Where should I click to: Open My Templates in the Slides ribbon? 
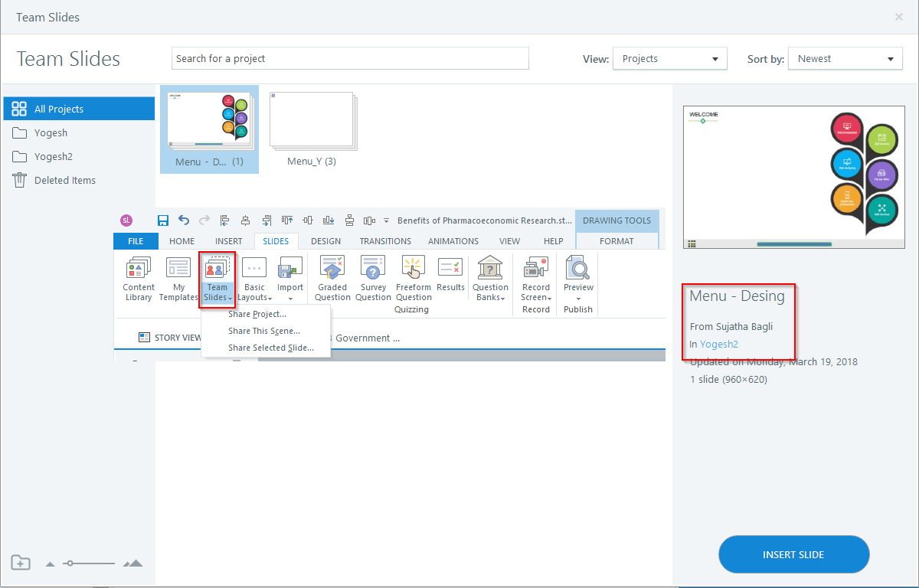click(178, 279)
